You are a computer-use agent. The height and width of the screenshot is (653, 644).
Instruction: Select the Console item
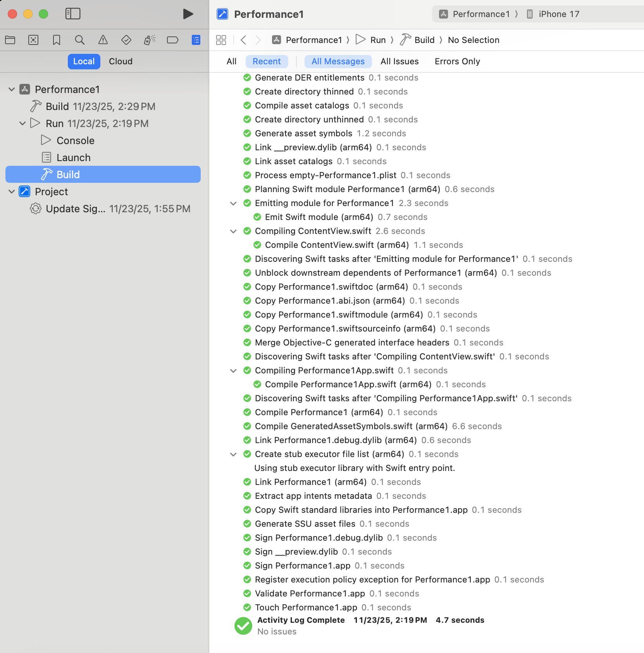(103, 141)
